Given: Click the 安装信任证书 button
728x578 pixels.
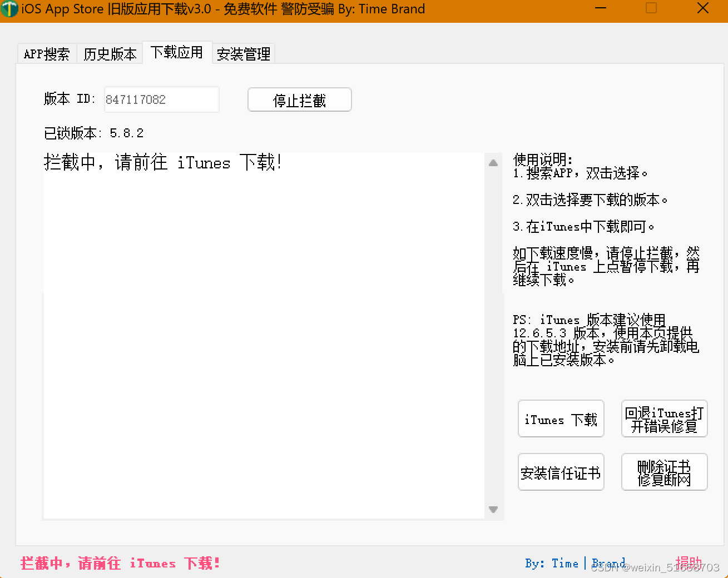Looking at the screenshot, I should 561,472.
